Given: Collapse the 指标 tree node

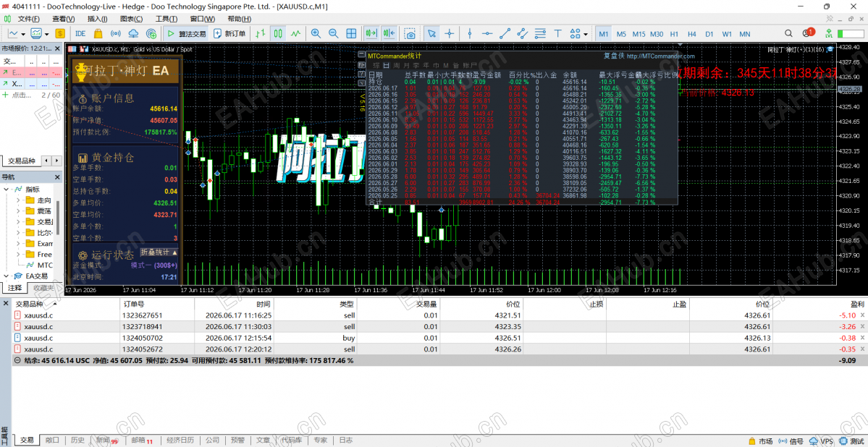Looking at the screenshot, I should click(x=7, y=190).
